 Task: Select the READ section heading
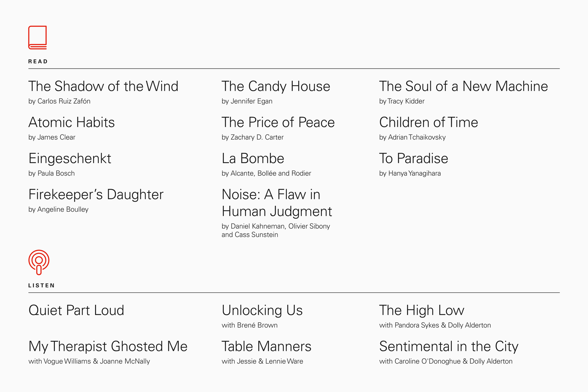click(38, 61)
